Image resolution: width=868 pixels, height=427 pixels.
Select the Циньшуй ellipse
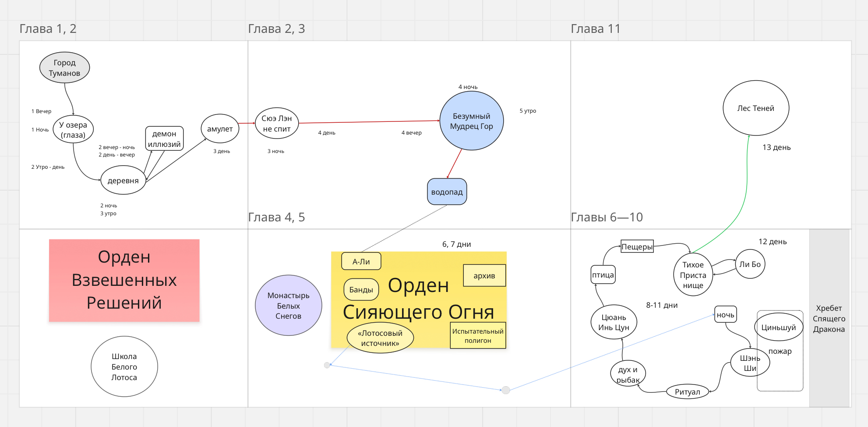[779, 327]
